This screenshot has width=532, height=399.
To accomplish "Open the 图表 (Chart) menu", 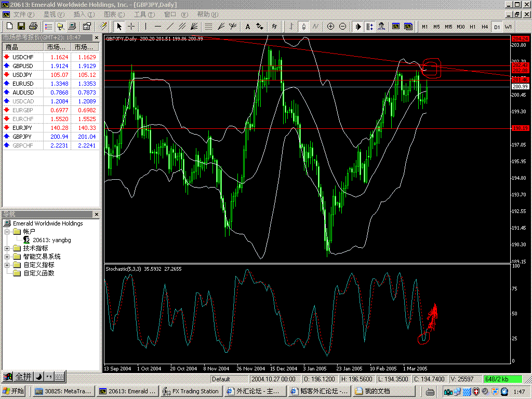I will click(114, 15).
